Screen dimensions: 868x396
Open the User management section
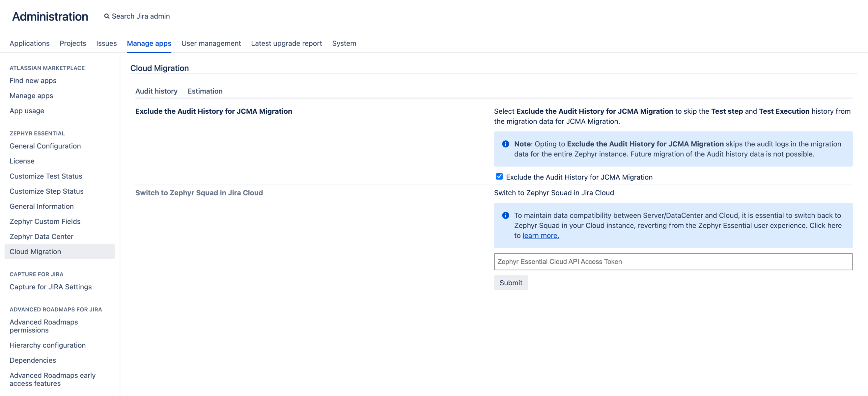[211, 43]
